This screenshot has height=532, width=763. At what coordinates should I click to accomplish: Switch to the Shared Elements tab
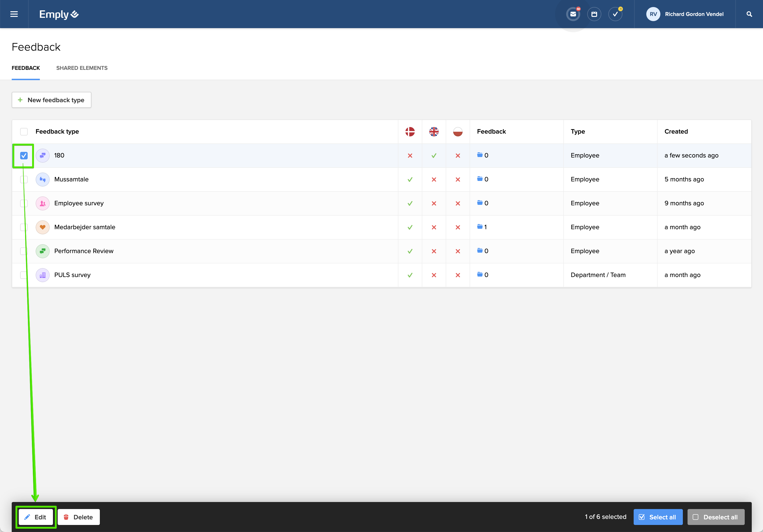pyautogui.click(x=82, y=68)
